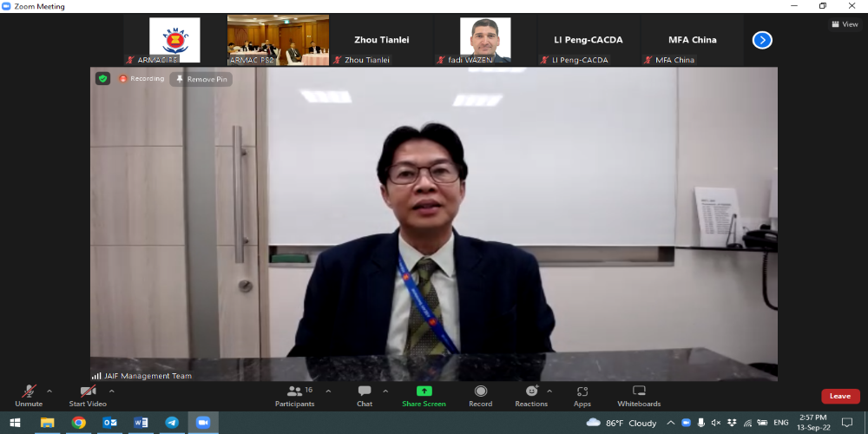Select the ARMAC PS logo participant thumbnail
868x434 pixels.
[175, 40]
